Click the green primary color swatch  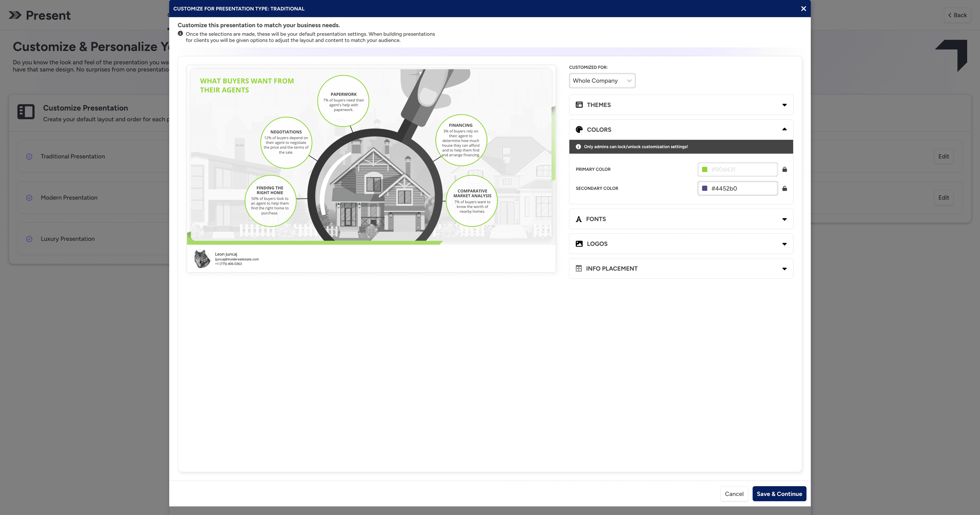pyautogui.click(x=705, y=169)
